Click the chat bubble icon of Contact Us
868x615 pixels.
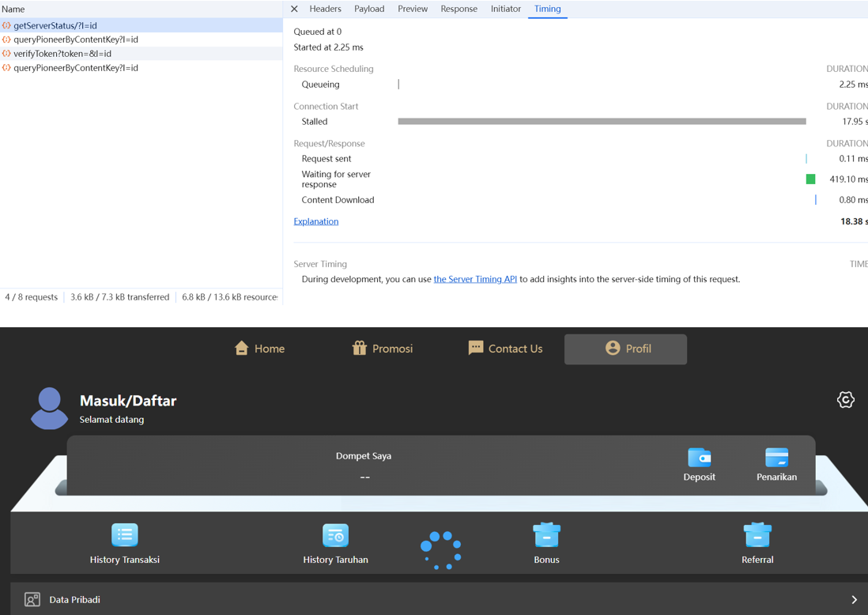pyautogui.click(x=476, y=348)
